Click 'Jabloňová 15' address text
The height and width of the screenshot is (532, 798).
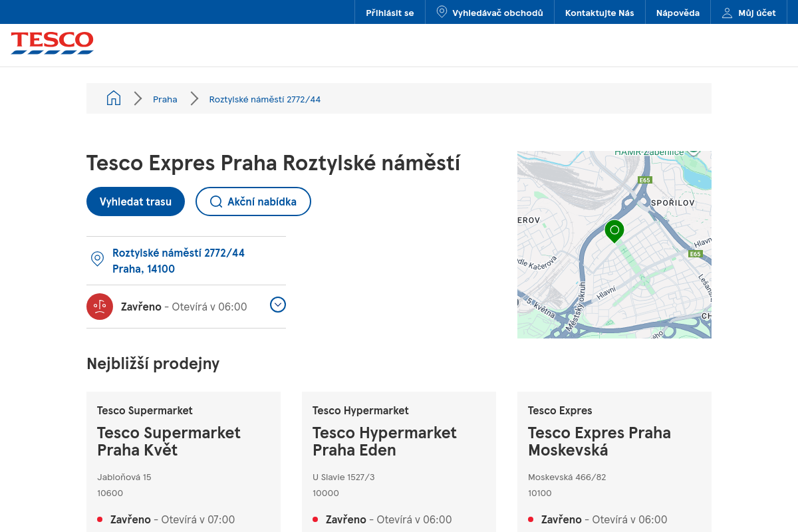coord(124,477)
